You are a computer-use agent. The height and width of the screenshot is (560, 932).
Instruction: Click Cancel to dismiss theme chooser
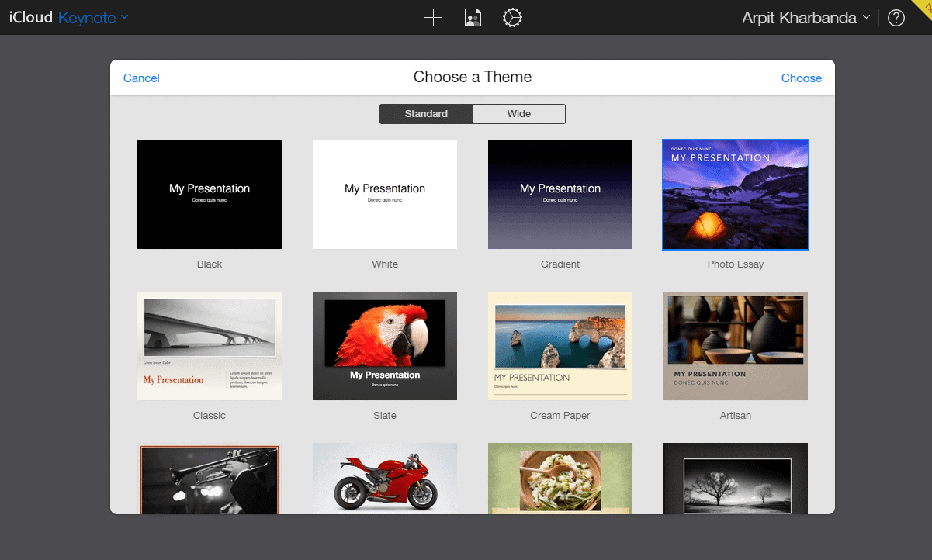click(x=141, y=78)
